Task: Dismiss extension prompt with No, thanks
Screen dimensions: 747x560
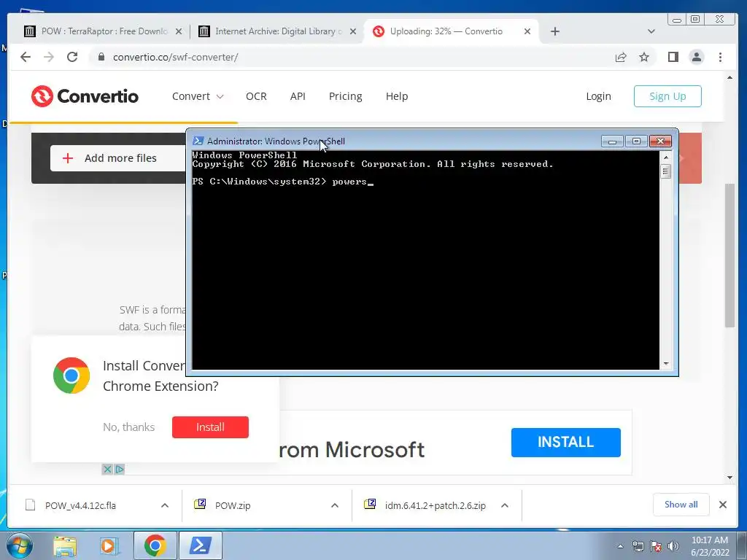Action: pos(128,427)
